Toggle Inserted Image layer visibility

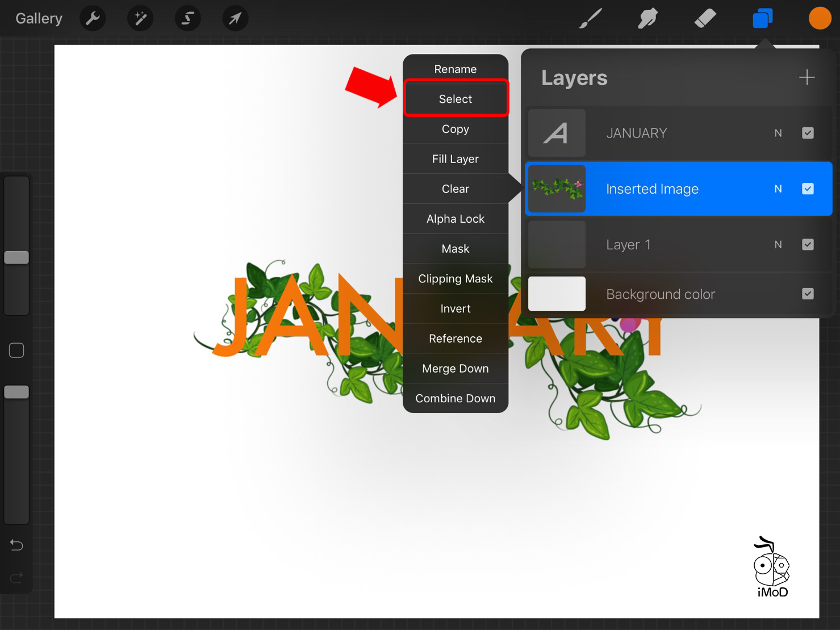tap(808, 189)
